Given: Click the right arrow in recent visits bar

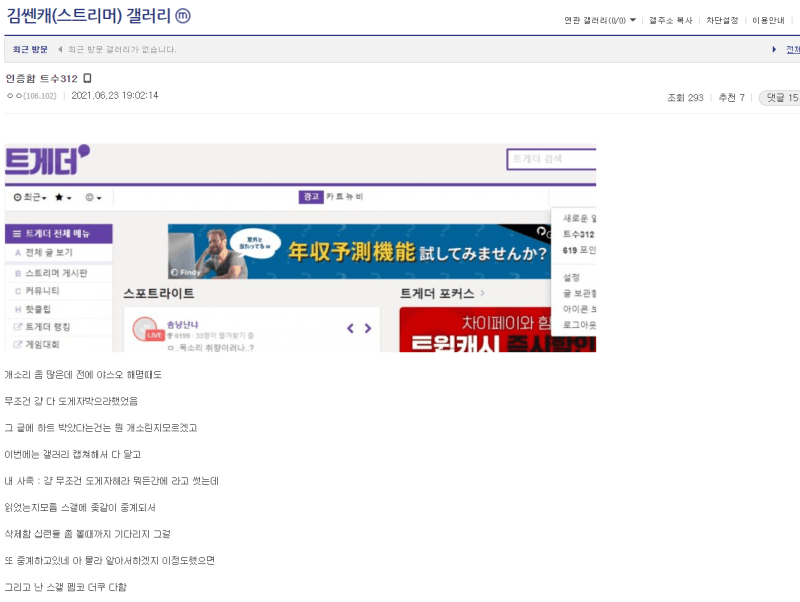Looking at the screenshot, I should [774, 49].
